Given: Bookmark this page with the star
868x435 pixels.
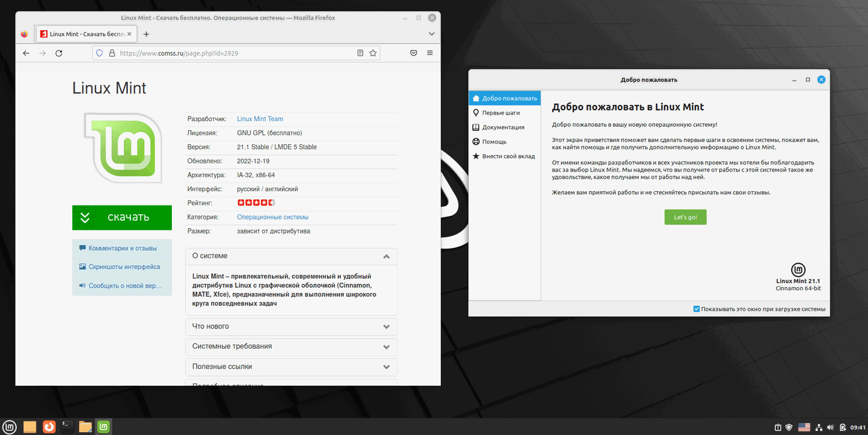Looking at the screenshot, I should coord(373,53).
